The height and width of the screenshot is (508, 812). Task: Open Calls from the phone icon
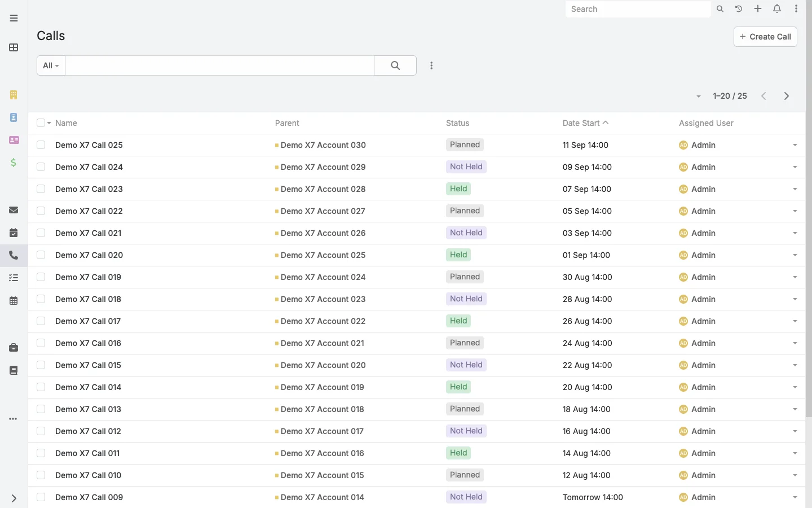(14, 255)
